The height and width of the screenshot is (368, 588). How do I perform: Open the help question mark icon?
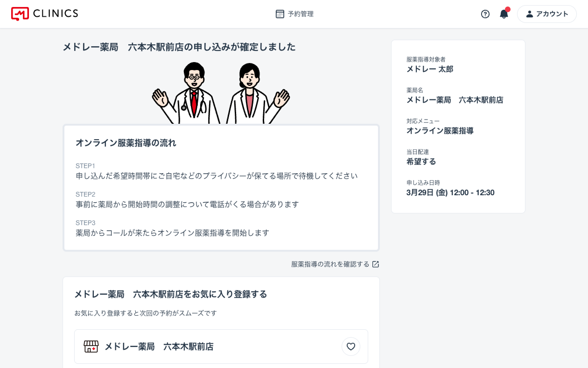[485, 14]
